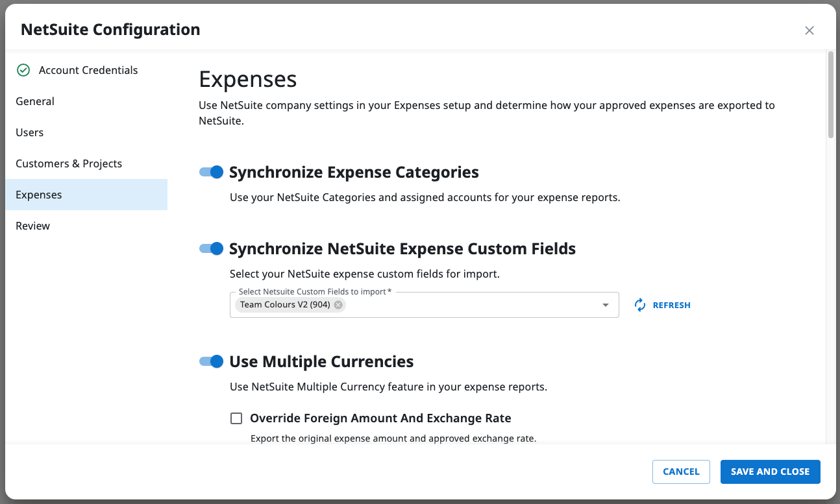This screenshot has width=840, height=504.
Task: Remove the Team Colours V2 chip
Action: point(338,305)
